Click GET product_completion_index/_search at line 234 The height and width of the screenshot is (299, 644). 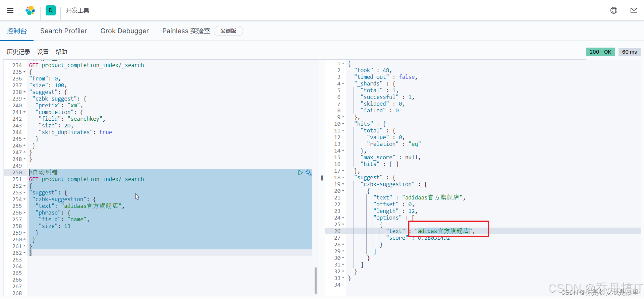pos(86,65)
